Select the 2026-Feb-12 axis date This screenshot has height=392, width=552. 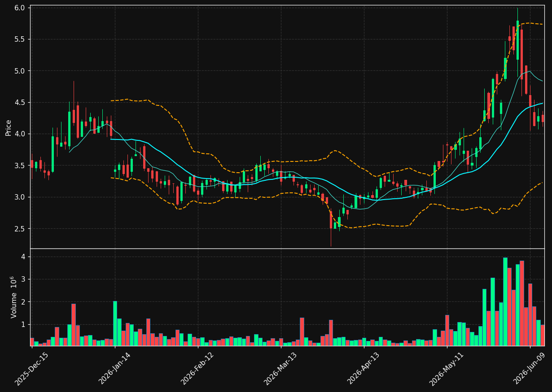point(197,369)
